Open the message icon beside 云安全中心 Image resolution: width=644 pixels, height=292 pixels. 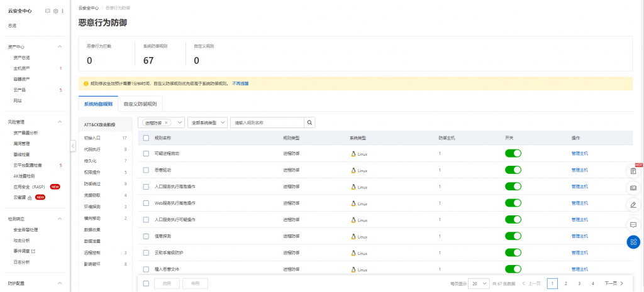click(48, 11)
